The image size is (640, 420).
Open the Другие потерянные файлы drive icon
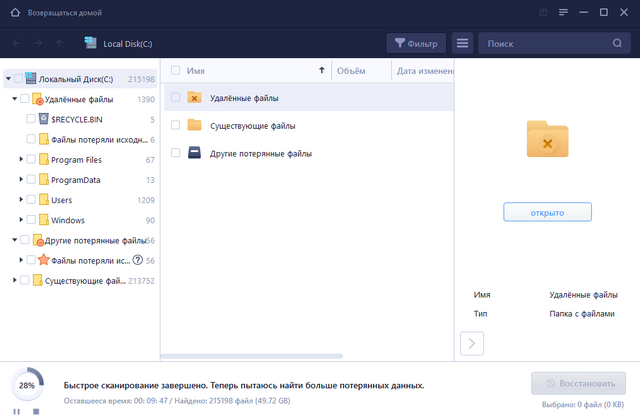point(194,153)
